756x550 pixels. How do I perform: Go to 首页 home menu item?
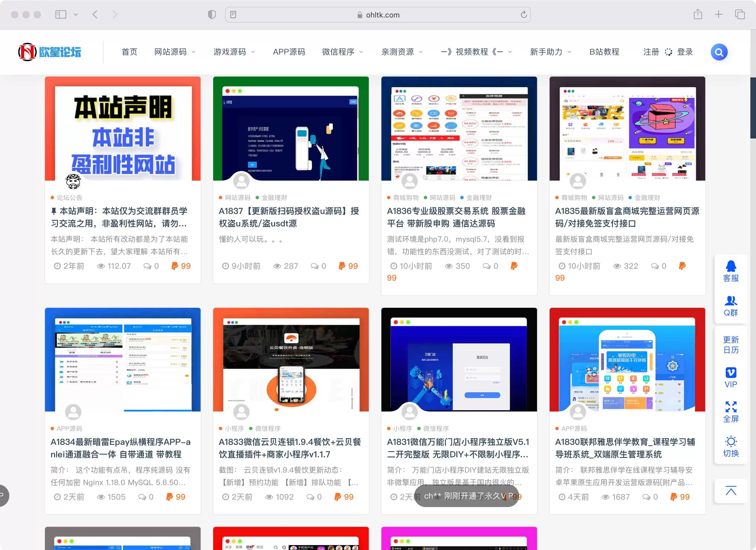click(129, 52)
